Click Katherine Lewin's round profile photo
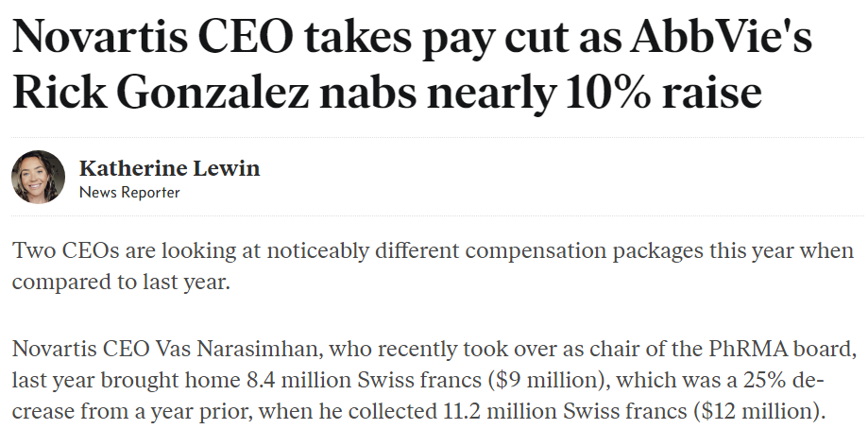 38,177
